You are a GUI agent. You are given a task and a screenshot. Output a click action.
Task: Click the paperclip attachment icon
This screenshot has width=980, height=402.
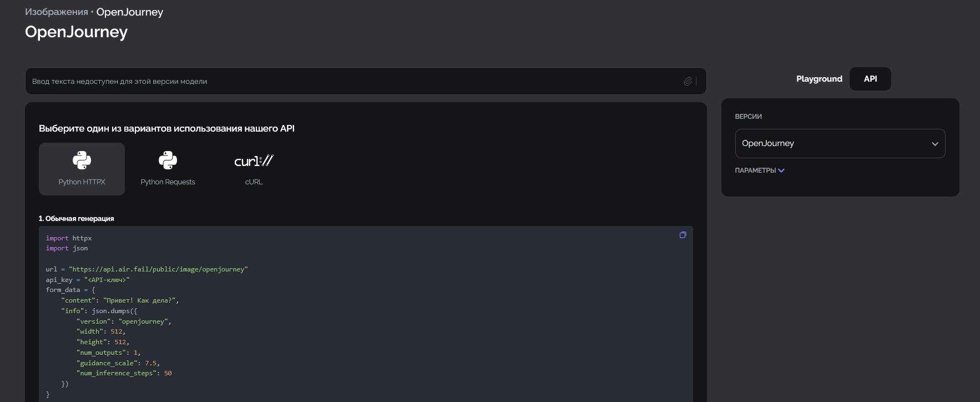(688, 81)
